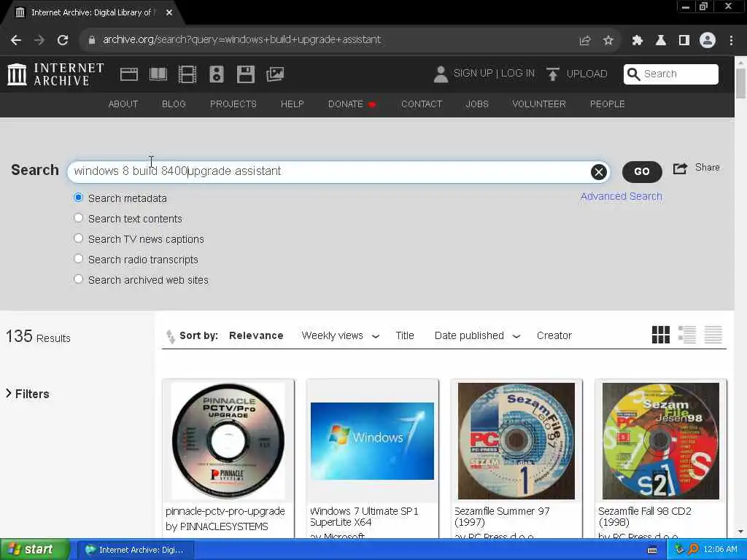The image size is (747, 560).
Task: Click the GO search button
Action: [x=642, y=172]
